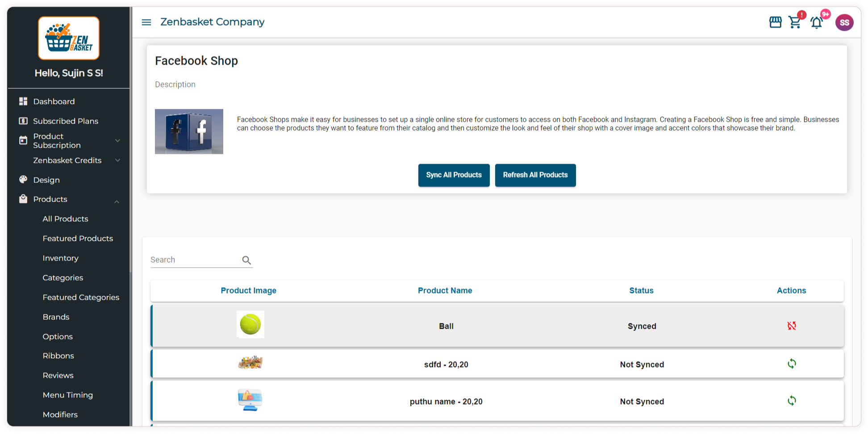Open the Inventory sidebar item
Viewport: 868px width, 434px height.
coord(60,258)
